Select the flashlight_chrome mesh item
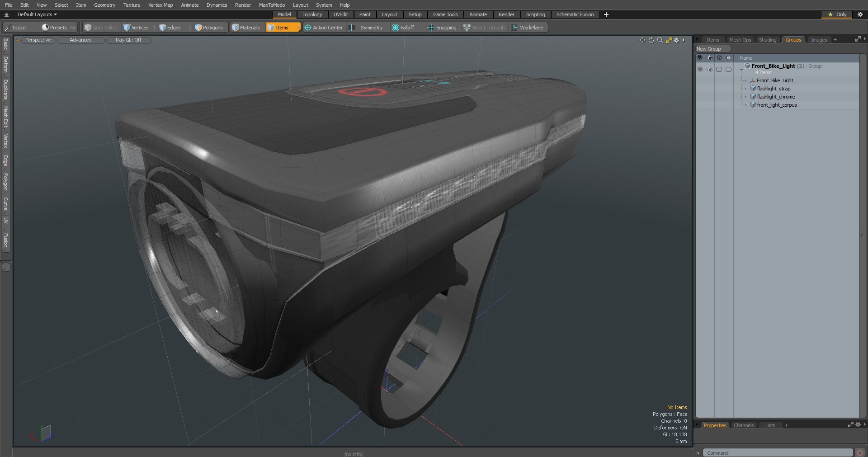The image size is (868, 457). [x=776, y=97]
